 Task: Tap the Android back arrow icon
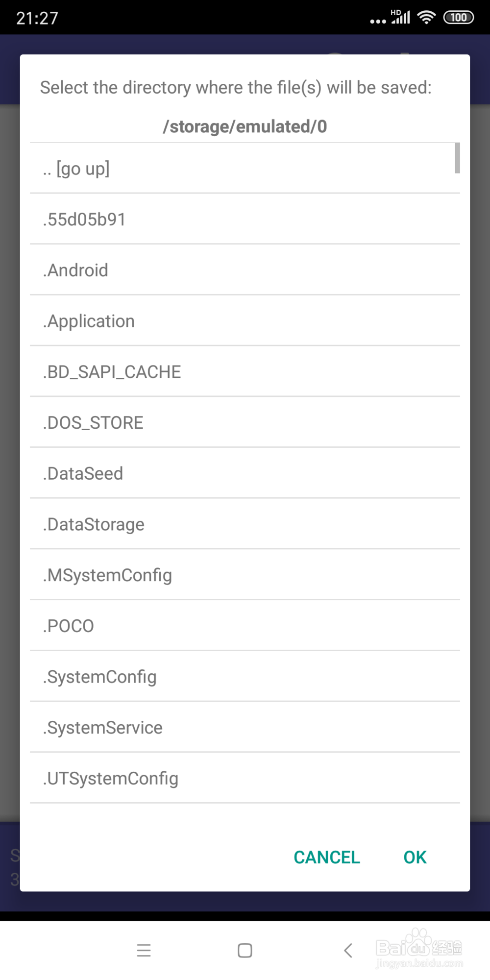point(348,950)
